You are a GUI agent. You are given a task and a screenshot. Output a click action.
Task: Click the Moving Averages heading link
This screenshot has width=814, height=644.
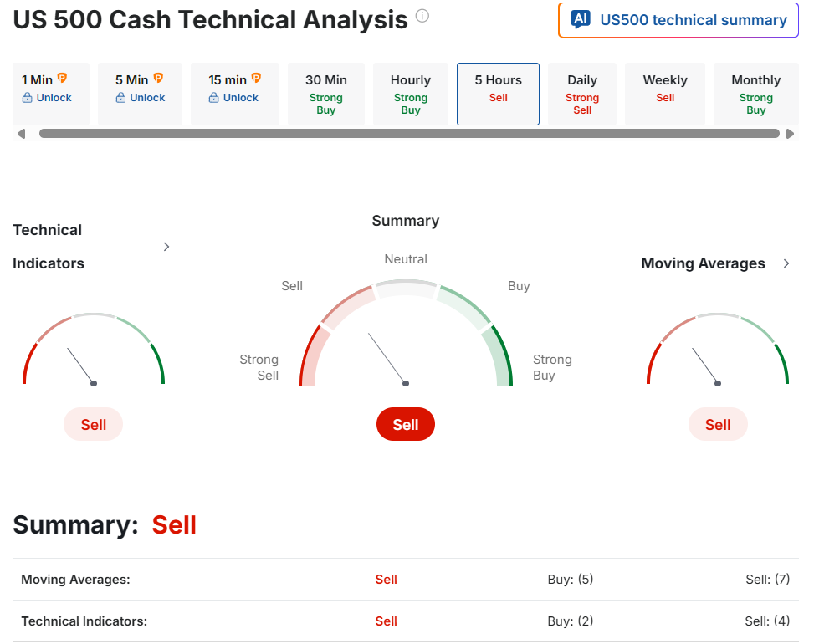tap(703, 263)
